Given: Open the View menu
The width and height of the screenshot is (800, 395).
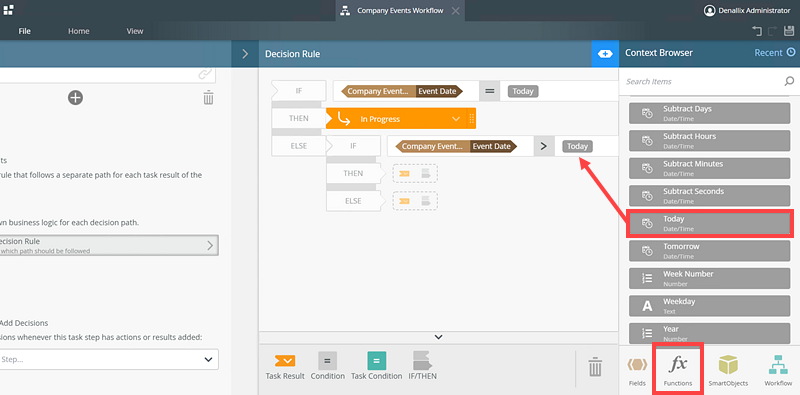Looking at the screenshot, I should coord(135,31).
